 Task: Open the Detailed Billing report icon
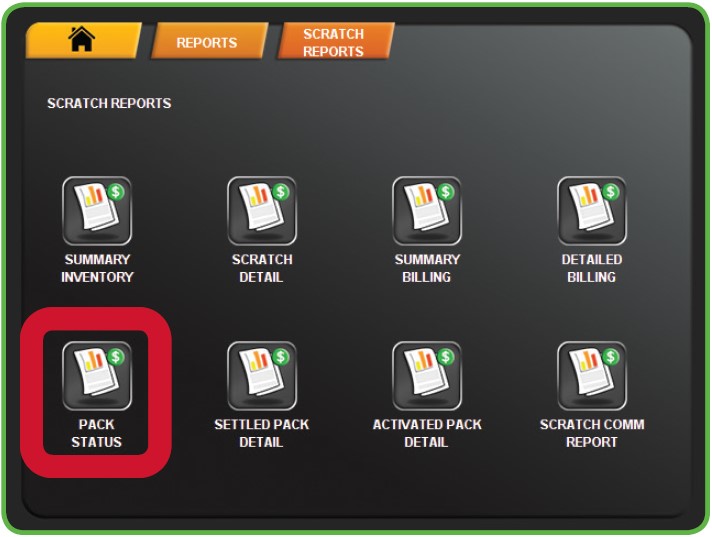coord(592,211)
